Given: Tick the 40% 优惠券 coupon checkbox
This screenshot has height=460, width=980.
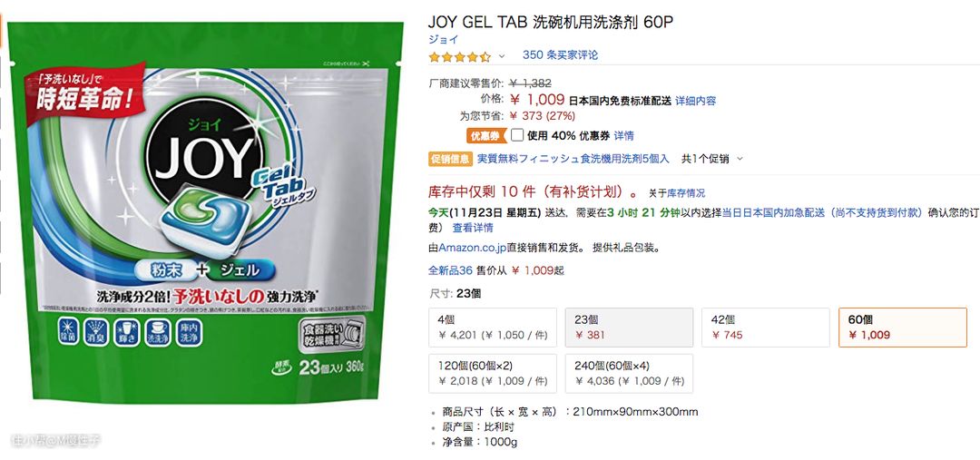Looking at the screenshot, I should [517, 135].
